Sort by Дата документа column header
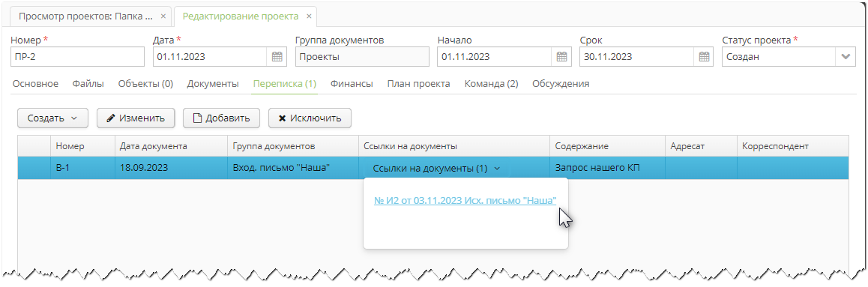Image resolution: width=868 pixels, height=287 pixels. 172,146
